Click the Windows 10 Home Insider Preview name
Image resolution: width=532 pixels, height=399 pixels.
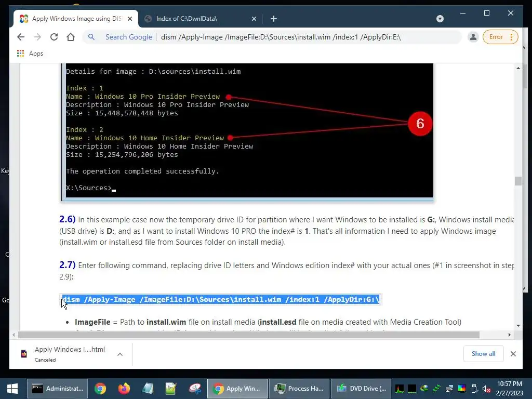pos(159,138)
